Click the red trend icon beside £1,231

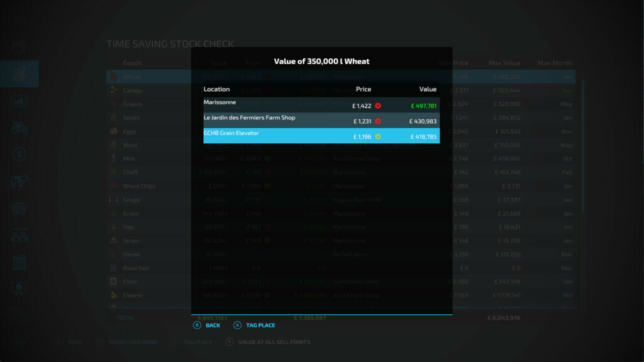[378, 121]
